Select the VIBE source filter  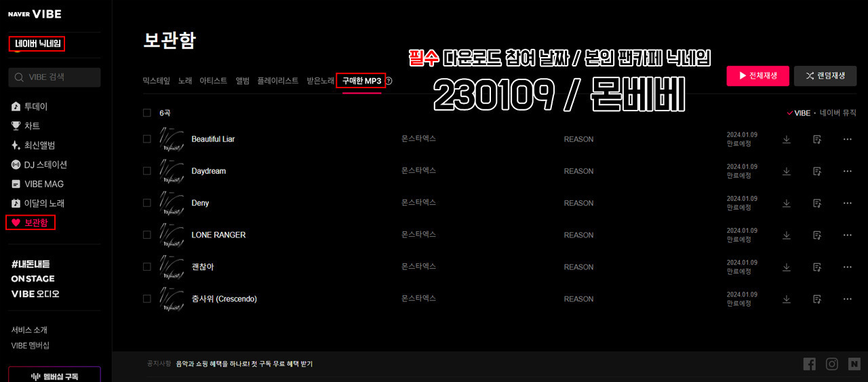pyautogui.click(x=799, y=113)
